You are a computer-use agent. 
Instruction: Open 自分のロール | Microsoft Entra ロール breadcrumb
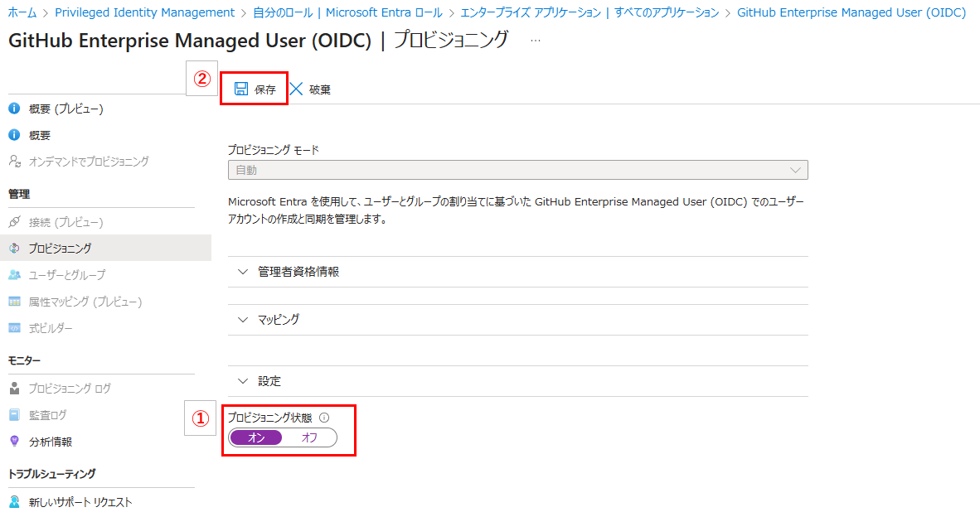pyautogui.click(x=347, y=12)
